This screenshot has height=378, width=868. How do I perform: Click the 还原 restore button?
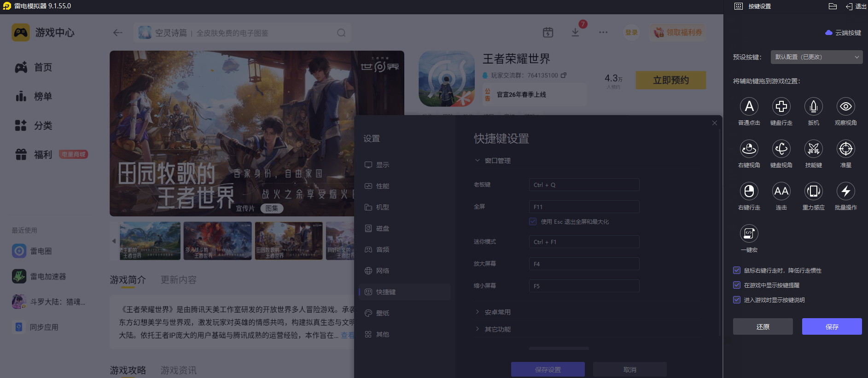(x=763, y=326)
